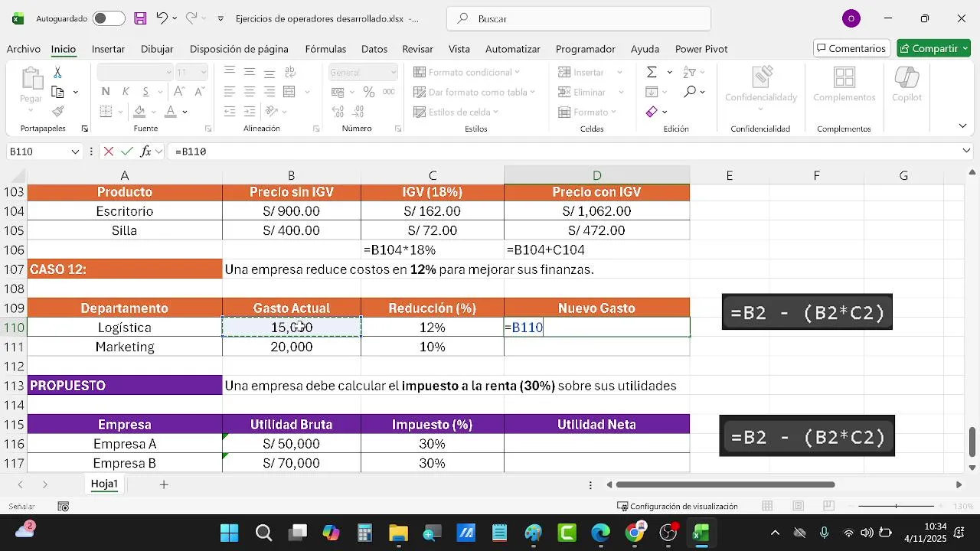The height and width of the screenshot is (551, 980).
Task: Toggle Italic formatting (K)
Action: [125, 92]
